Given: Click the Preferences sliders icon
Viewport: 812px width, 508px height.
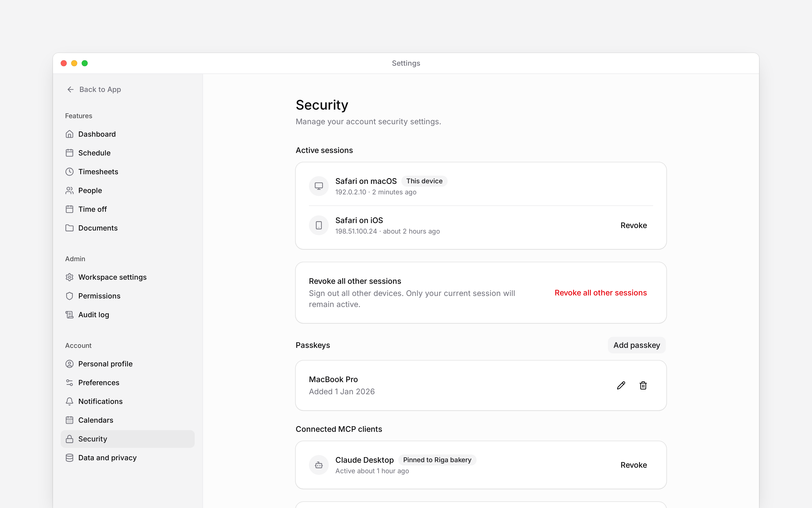Looking at the screenshot, I should pyautogui.click(x=70, y=383).
